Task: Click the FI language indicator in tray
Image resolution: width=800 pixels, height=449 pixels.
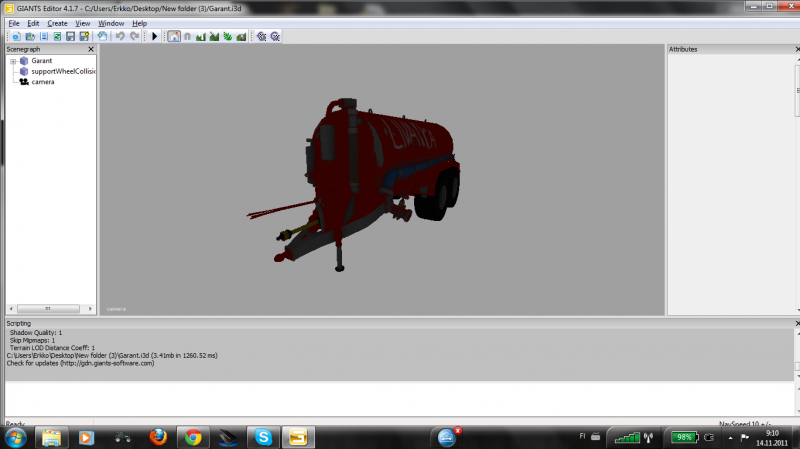Action: point(582,436)
